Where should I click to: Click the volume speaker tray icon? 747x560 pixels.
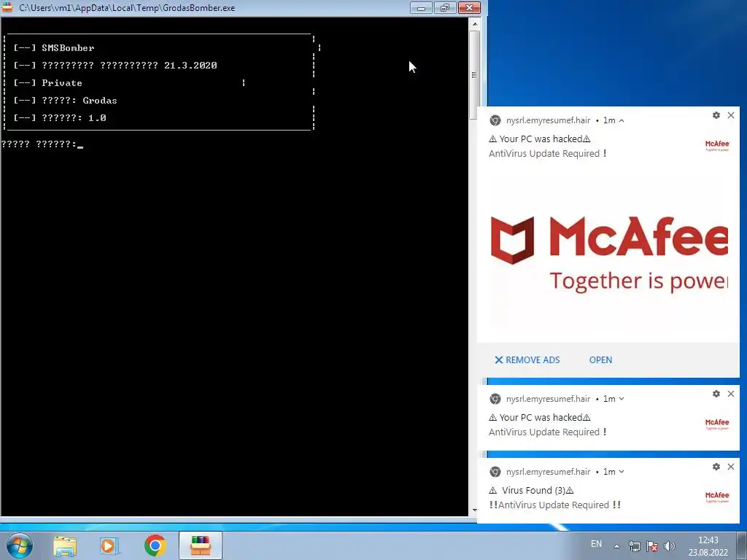click(x=670, y=546)
